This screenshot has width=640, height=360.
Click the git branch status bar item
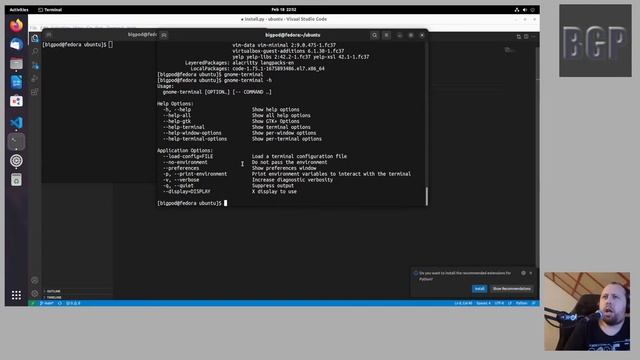pyautogui.click(x=47, y=303)
